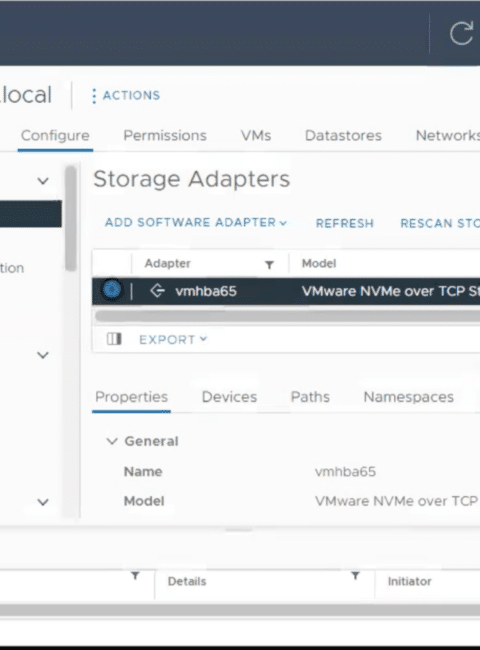Click vmhba65 adapter name in table
The width and height of the screenshot is (480, 650).
click(x=206, y=291)
